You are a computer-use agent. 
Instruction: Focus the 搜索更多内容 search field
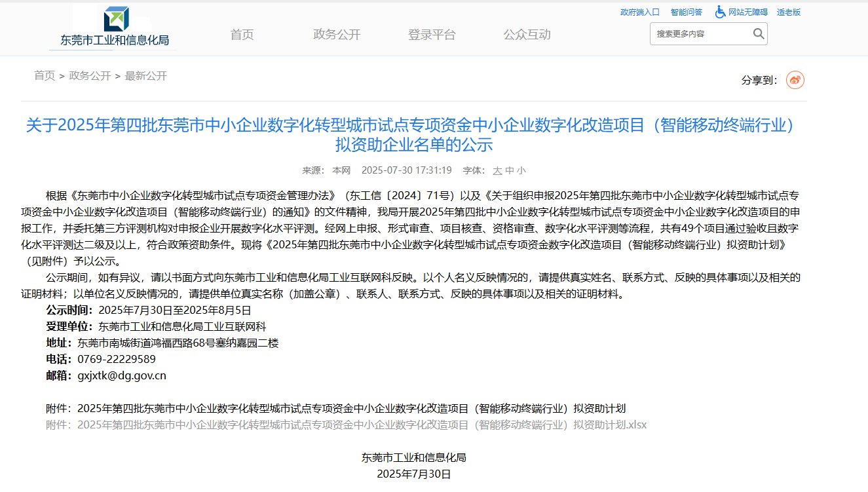coord(700,34)
